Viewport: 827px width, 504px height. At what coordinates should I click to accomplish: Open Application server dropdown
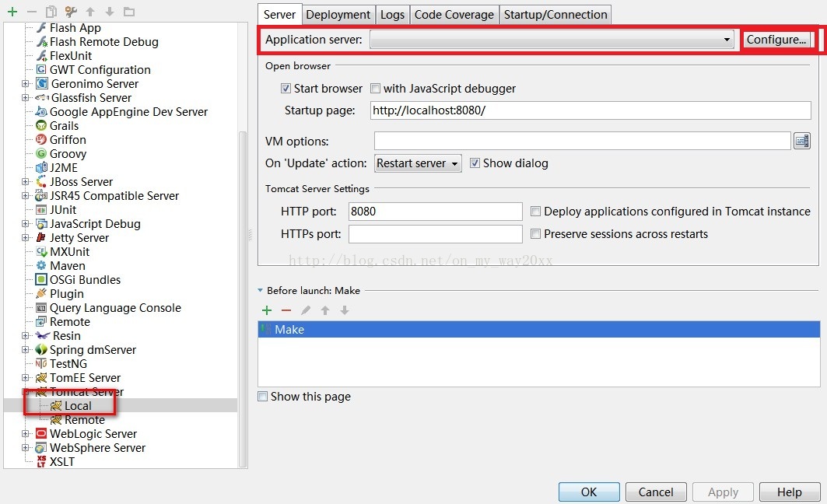point(552,40)
